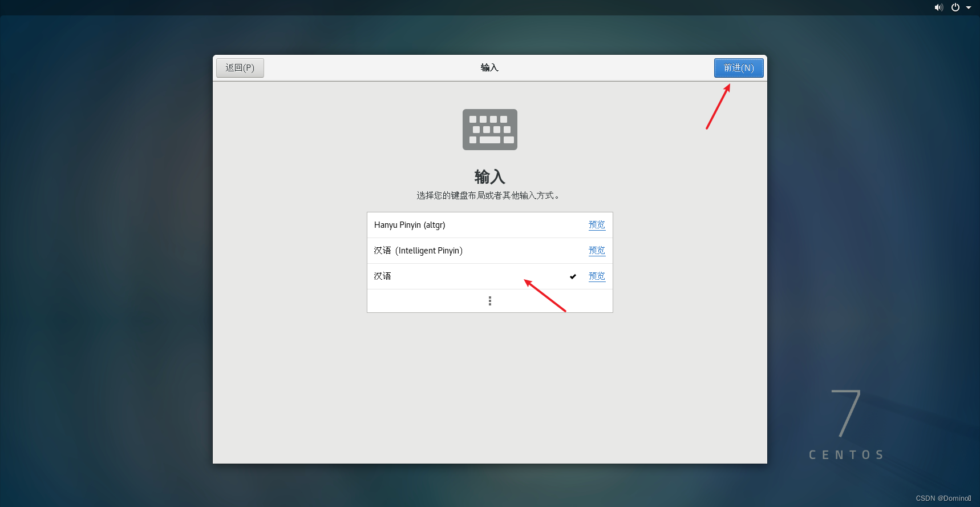980x507 pixels.
Task: Open preview link for Hanyu Pinyin (altgr)
Action: [x=597, y=225]
